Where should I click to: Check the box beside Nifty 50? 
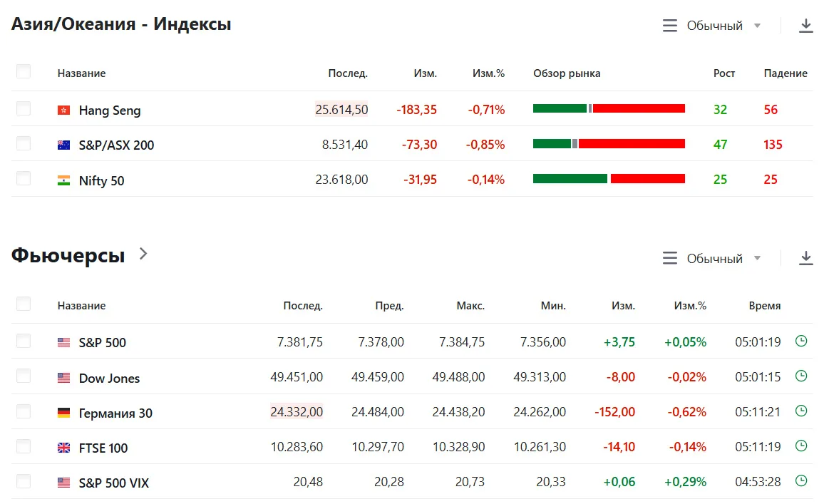(24, 179)
